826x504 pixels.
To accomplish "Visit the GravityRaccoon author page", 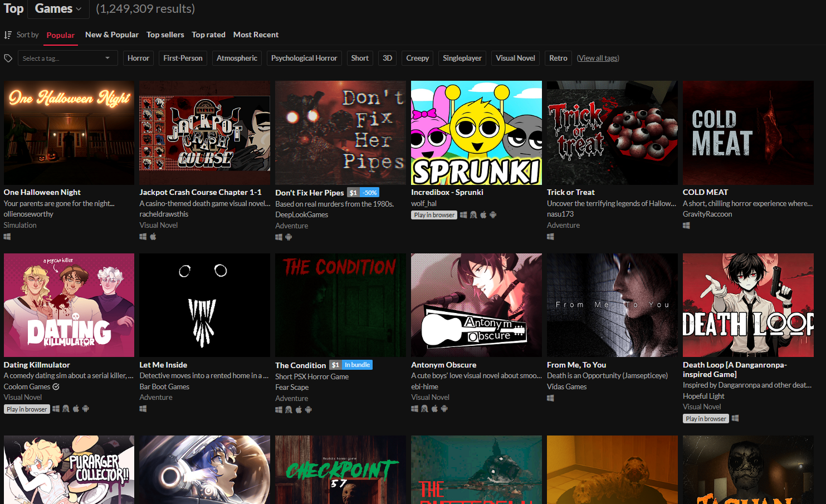I will [707, 214].
